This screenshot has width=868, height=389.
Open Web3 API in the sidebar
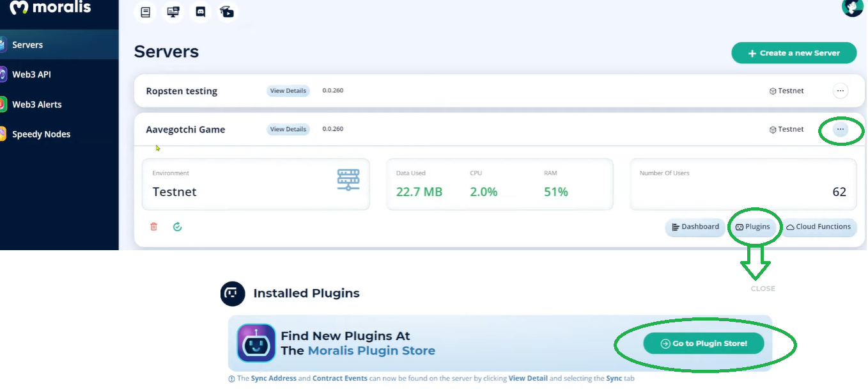pos(59,74)
